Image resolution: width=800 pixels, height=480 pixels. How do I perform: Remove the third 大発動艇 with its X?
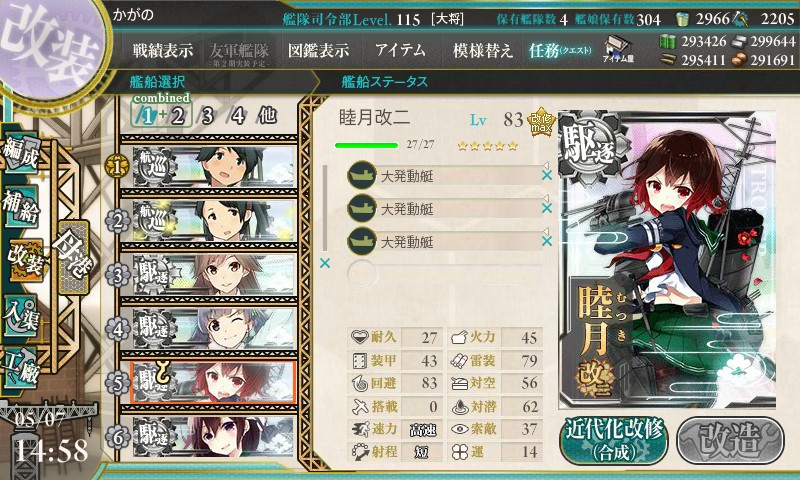pos(547,241)
